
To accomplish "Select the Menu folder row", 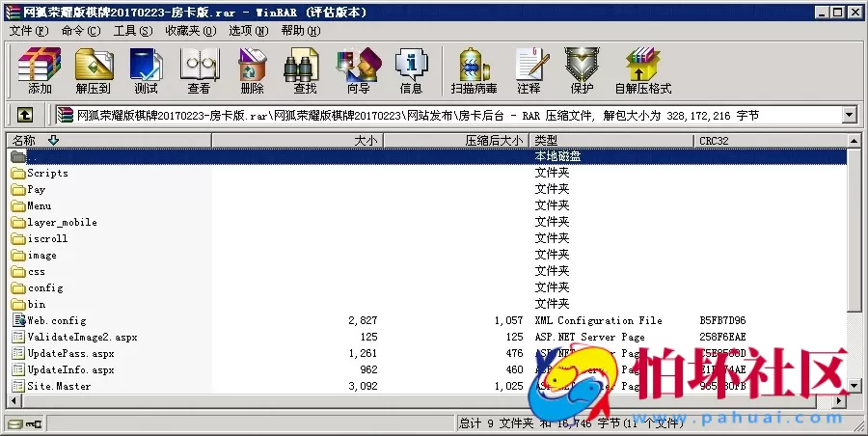I will pyautogui.click(x=426, y=206).
